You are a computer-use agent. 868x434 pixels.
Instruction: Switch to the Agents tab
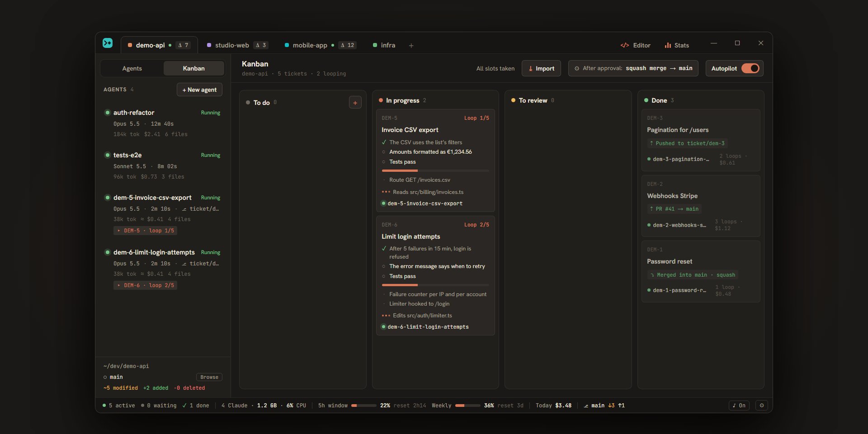point(132,68)
